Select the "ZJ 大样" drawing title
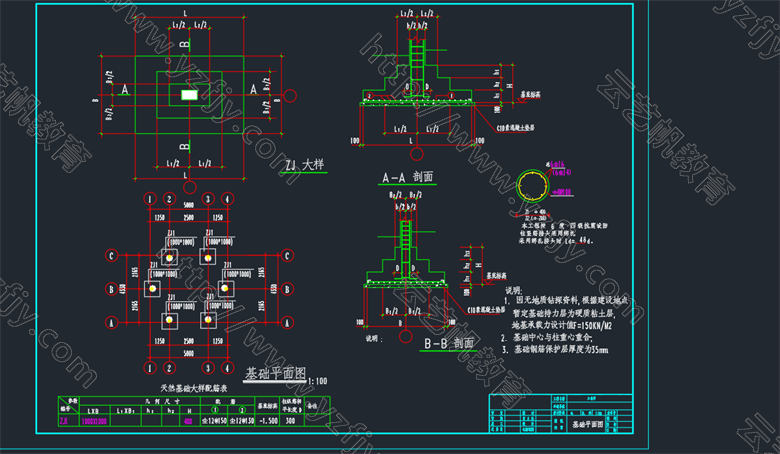The height and width of the screenshot is (454, 780). point(304,164)
